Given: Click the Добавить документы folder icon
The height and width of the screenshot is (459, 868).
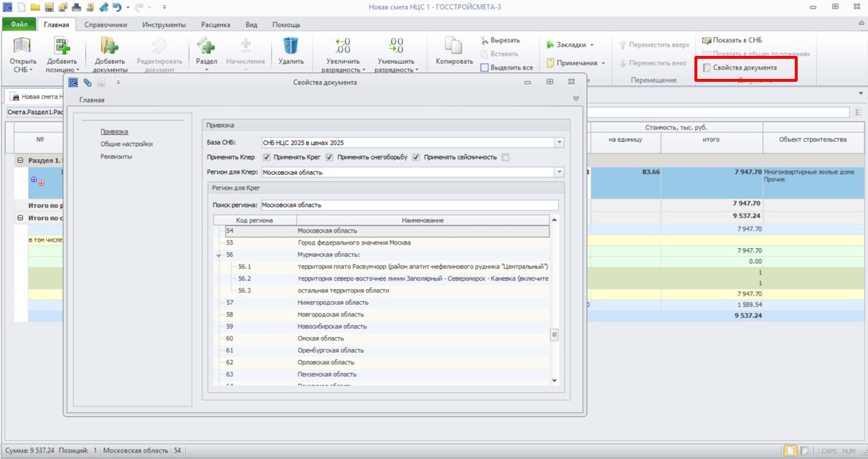Looking at the screenshot, I should click(110, 46).
